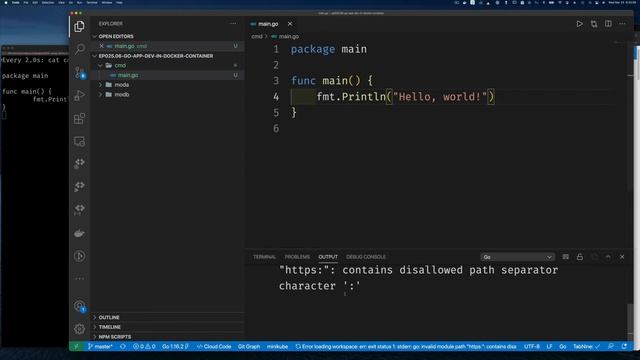Show additional views via activity bar ellipsis
The image size is (640, 360).
click(80, 279)
